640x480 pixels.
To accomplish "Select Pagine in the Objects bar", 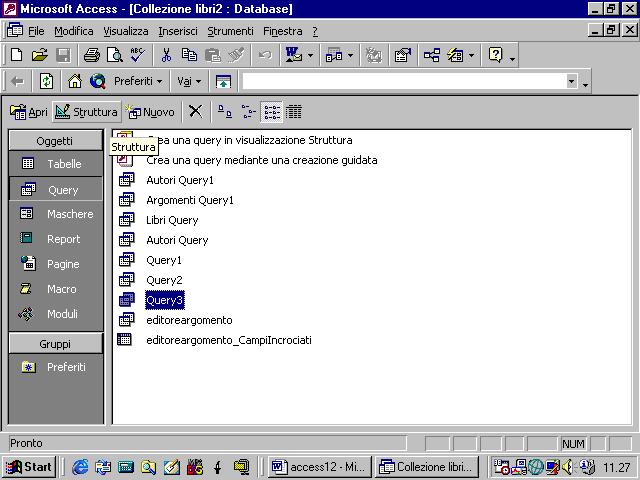I will (x=56, y=264).
